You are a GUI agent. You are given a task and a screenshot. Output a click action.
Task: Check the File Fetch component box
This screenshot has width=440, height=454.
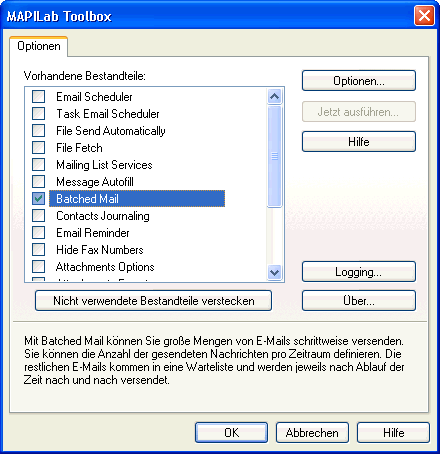[x=38, y=148]
